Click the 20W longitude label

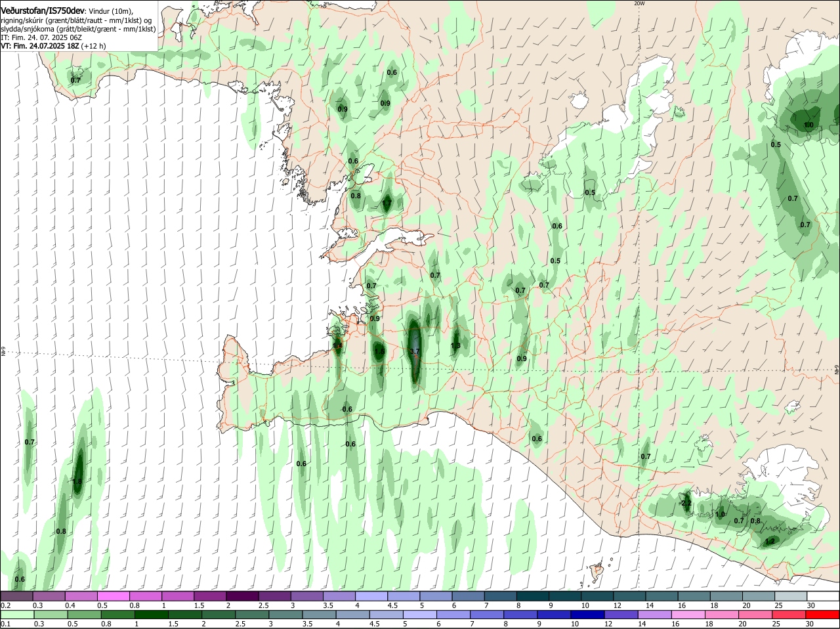tap(640, 3)
